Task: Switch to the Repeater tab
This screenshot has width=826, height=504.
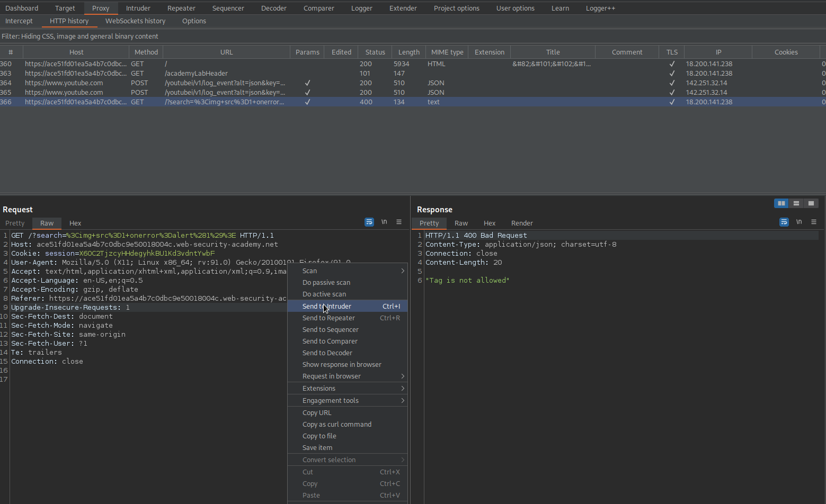Action: pyautogui.click(x=181, y=8)
